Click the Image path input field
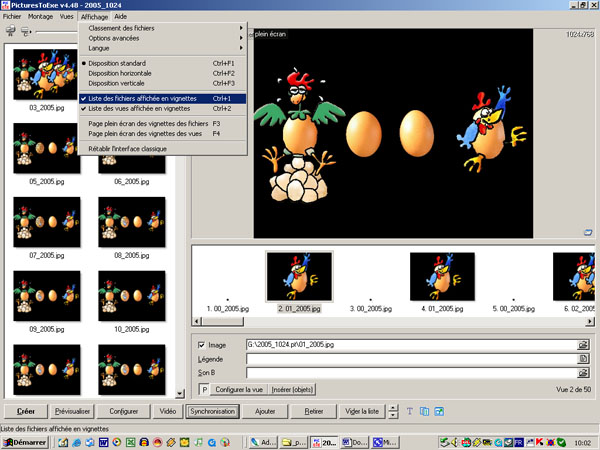The image size is (600, 450). click(412, 345)
